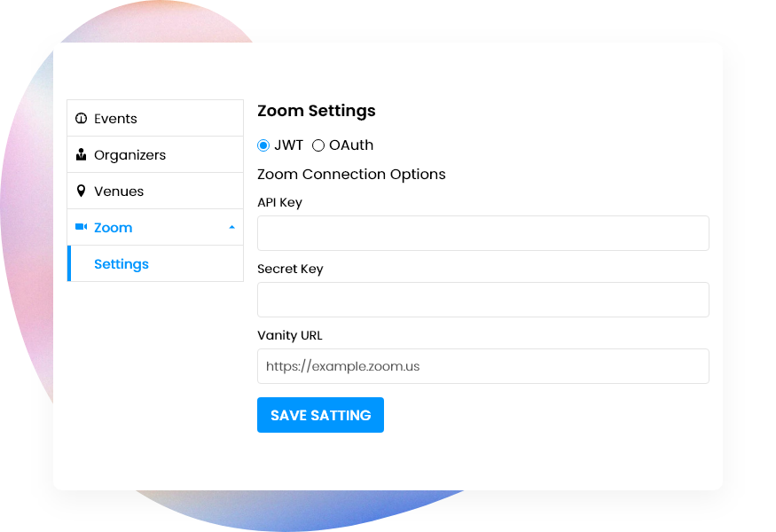Collapse the Zoom section using its chevron
The image size is (776, 532).
coord(231,227)
